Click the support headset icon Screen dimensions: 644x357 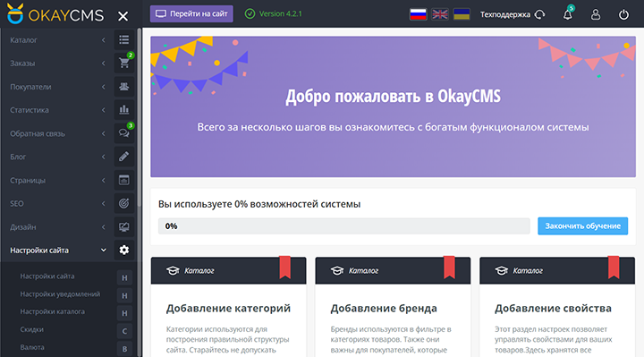pyautogui.click(x=540, y=15)
